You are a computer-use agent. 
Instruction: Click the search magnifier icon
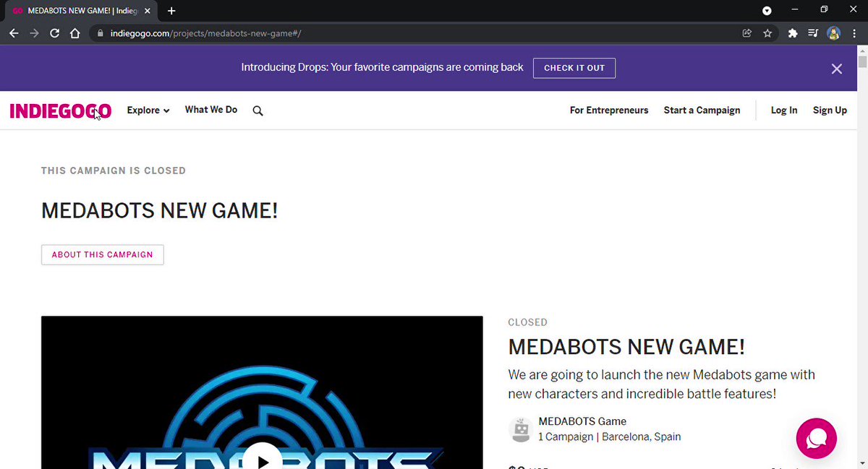258,111
